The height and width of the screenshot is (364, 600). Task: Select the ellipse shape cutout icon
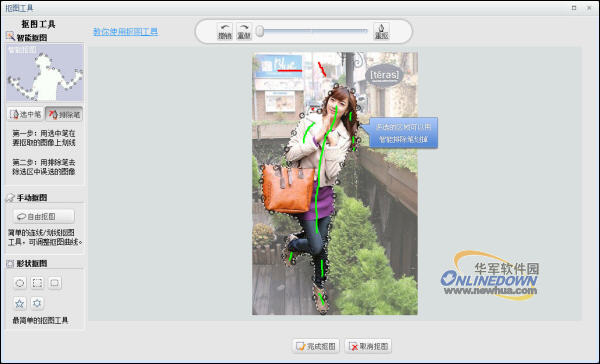point(20,283)
